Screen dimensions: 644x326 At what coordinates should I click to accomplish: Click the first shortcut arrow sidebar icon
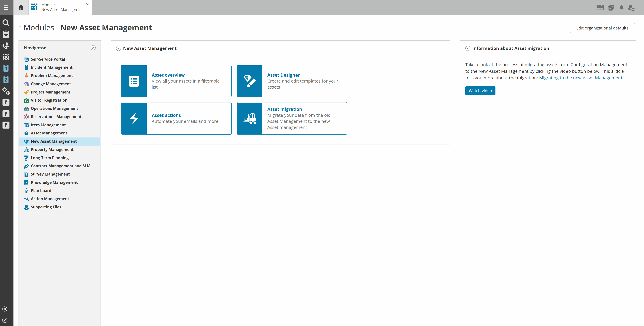(x=6, y=103)
